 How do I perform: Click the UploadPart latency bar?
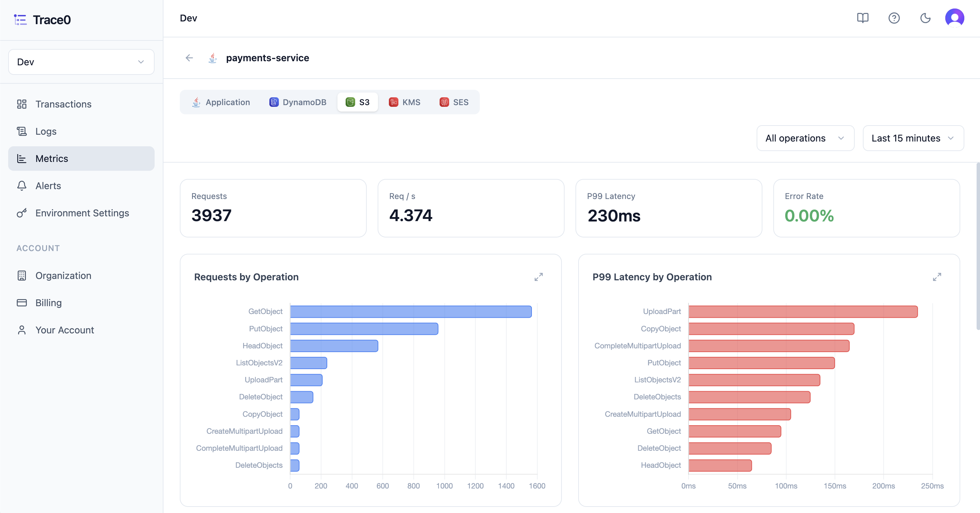pos(803,312)
